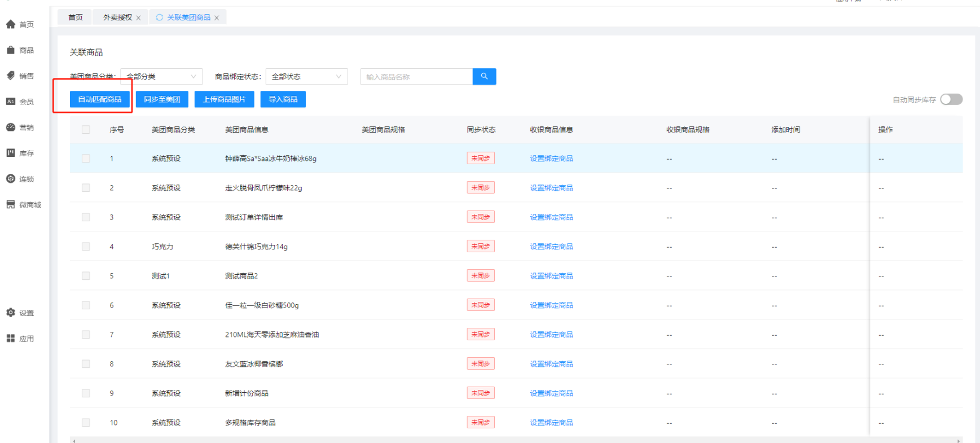Focus the 输入商品名称 search field
Image resolution: width=980 pixels, height=443 pixels.
point(416,77)
